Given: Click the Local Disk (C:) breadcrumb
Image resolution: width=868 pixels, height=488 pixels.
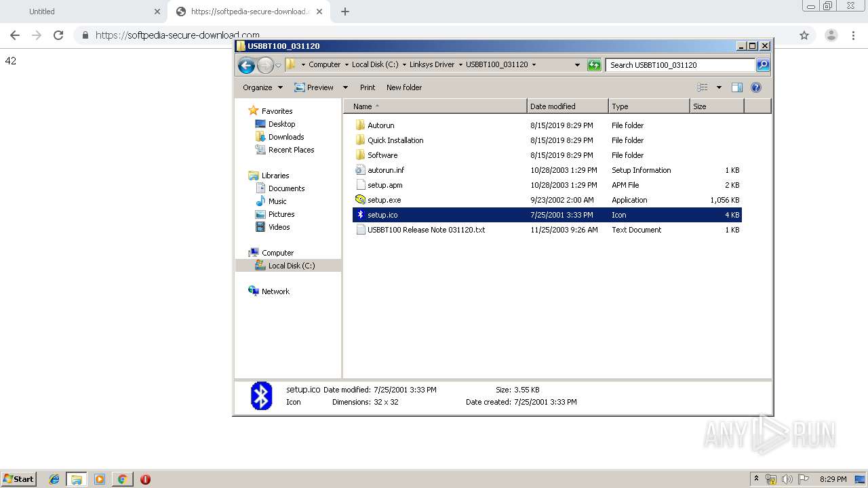Looking at the screenshot, I should [375, 65].
